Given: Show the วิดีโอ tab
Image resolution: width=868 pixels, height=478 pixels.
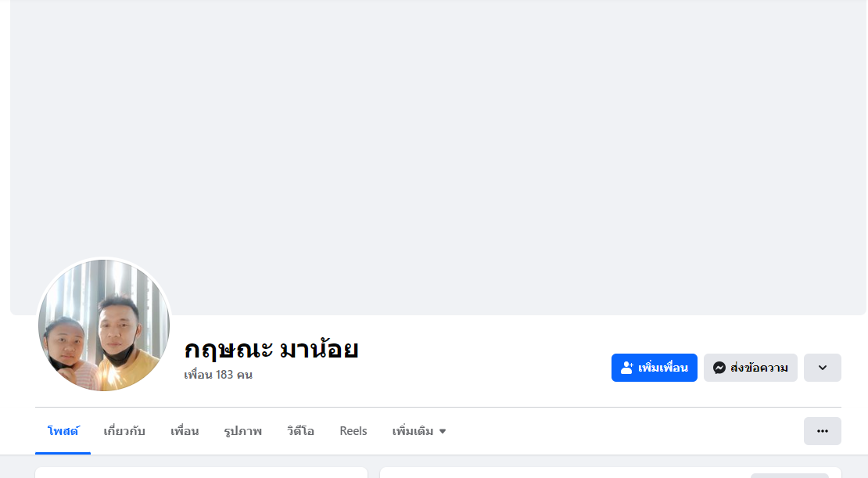Looking at the screenshot, I should pyautogui.click(x=300, y=431).
